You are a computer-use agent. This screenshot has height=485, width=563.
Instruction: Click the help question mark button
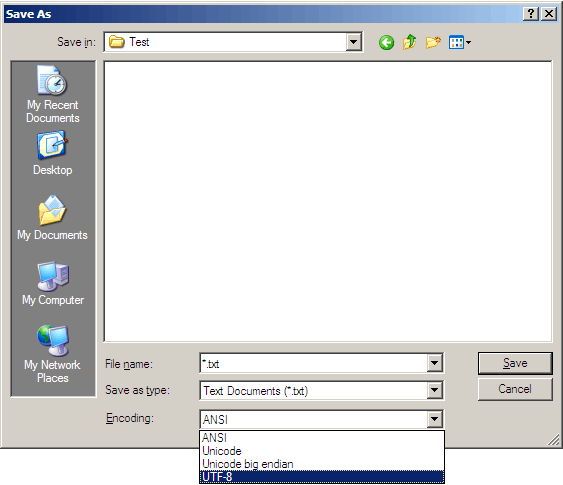click(531, 14)
